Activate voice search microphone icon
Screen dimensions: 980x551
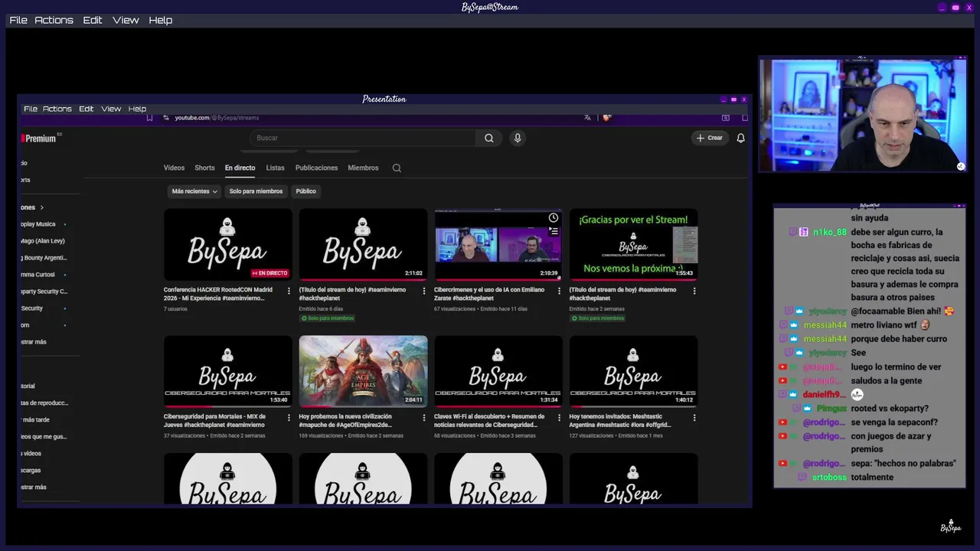pos(518,138)
